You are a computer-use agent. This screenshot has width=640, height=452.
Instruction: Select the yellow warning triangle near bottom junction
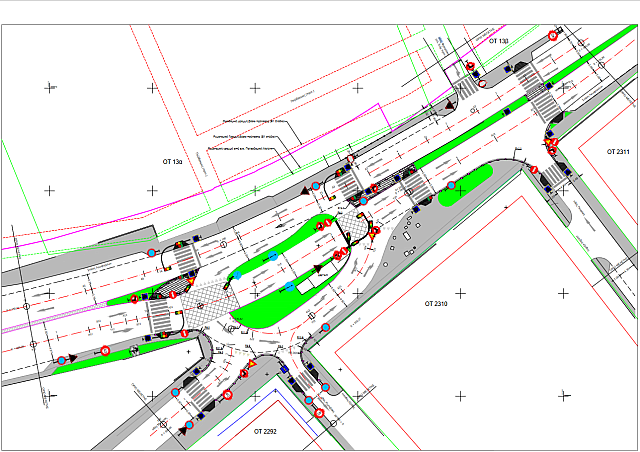pos(253,368)
